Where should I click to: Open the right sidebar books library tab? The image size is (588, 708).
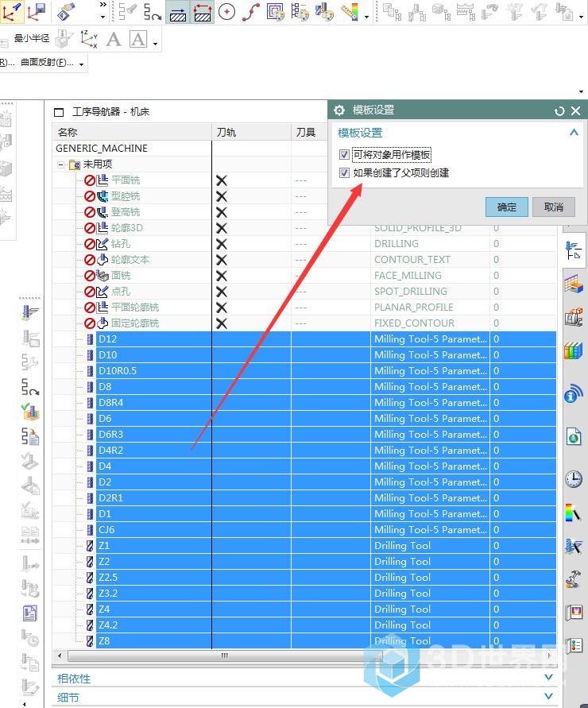point(574,350)
